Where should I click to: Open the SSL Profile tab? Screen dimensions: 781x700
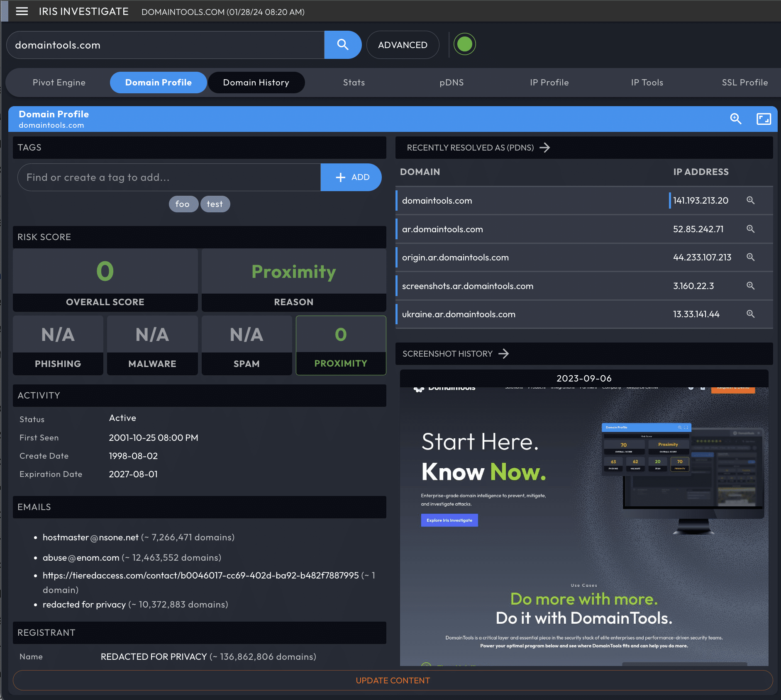point(744,83)
